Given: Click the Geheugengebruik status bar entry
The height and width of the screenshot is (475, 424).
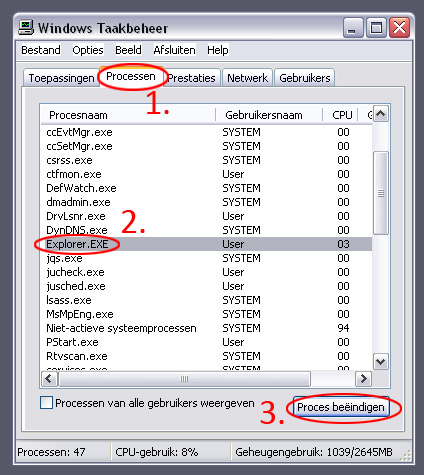Looking at the screenshot, I should click(x=314, y=452).
